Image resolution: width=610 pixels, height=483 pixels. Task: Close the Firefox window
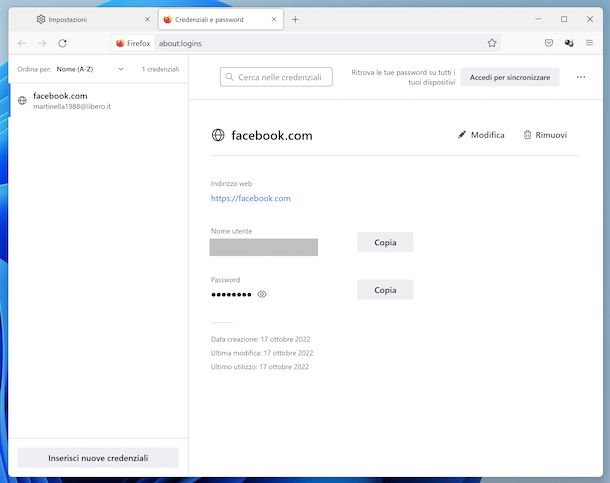[x=590, y=19]
